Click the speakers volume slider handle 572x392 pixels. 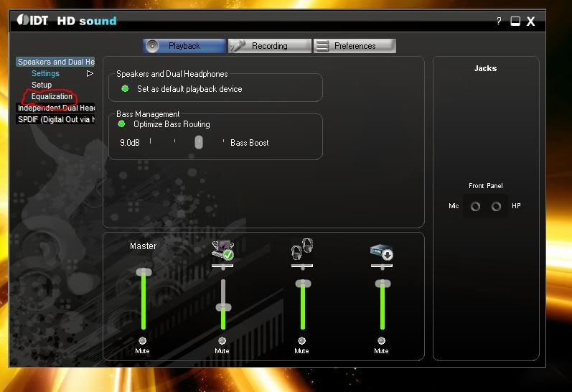pos(223,307)
